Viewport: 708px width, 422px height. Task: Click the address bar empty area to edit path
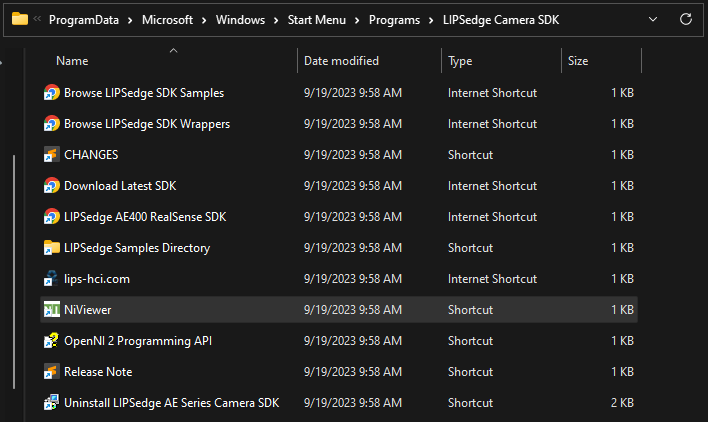(x=603, y=20)
